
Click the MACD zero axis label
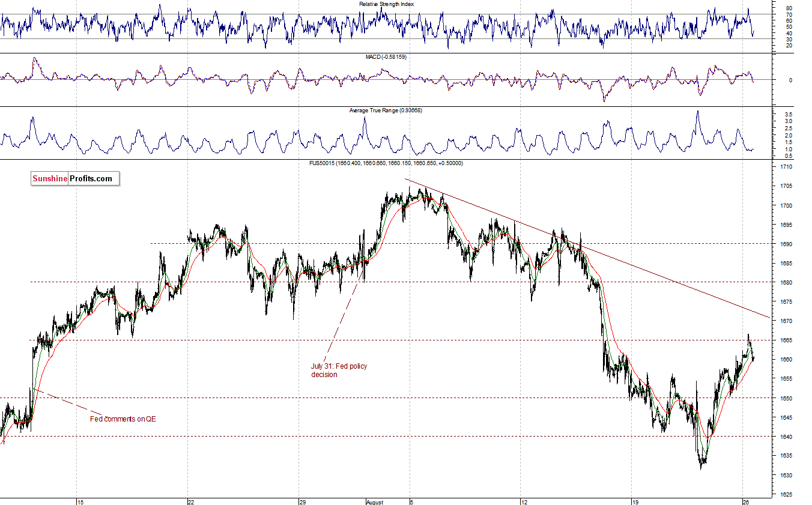(789, 80)
